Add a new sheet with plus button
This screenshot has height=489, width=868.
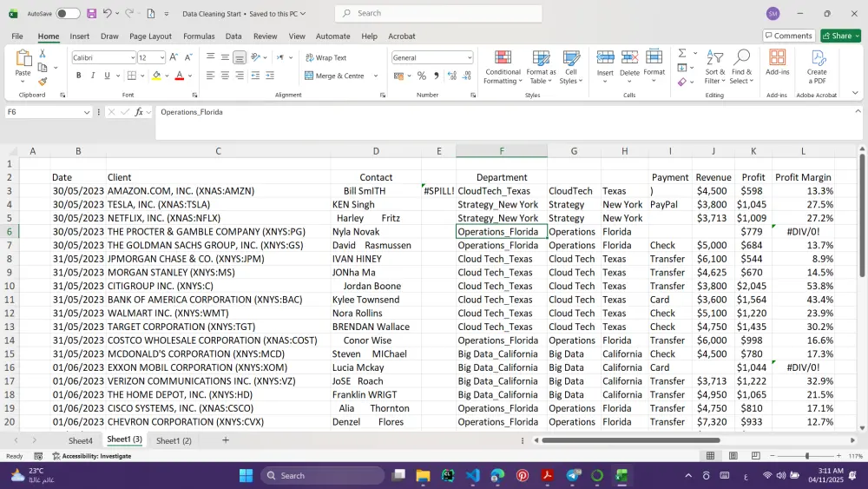coord(226,440)
